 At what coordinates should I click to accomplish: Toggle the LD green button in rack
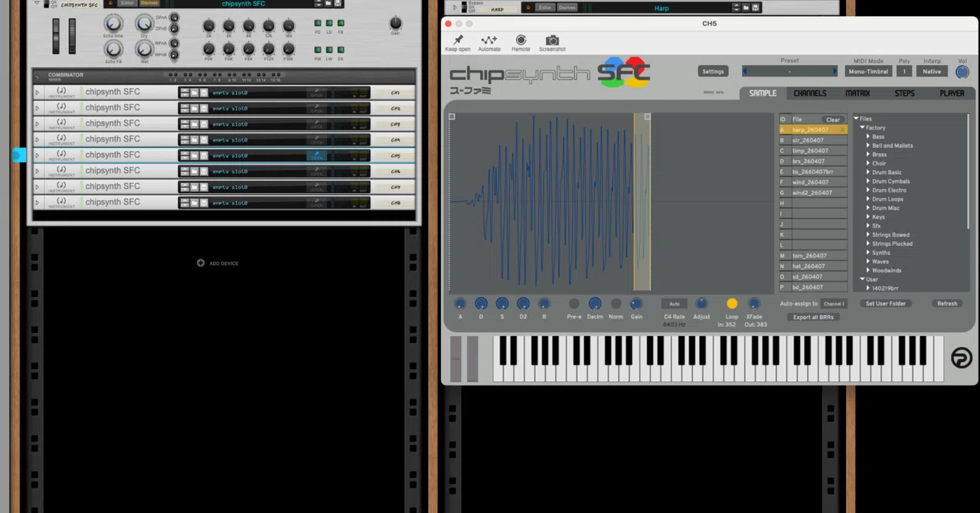(x=329, y=23)
